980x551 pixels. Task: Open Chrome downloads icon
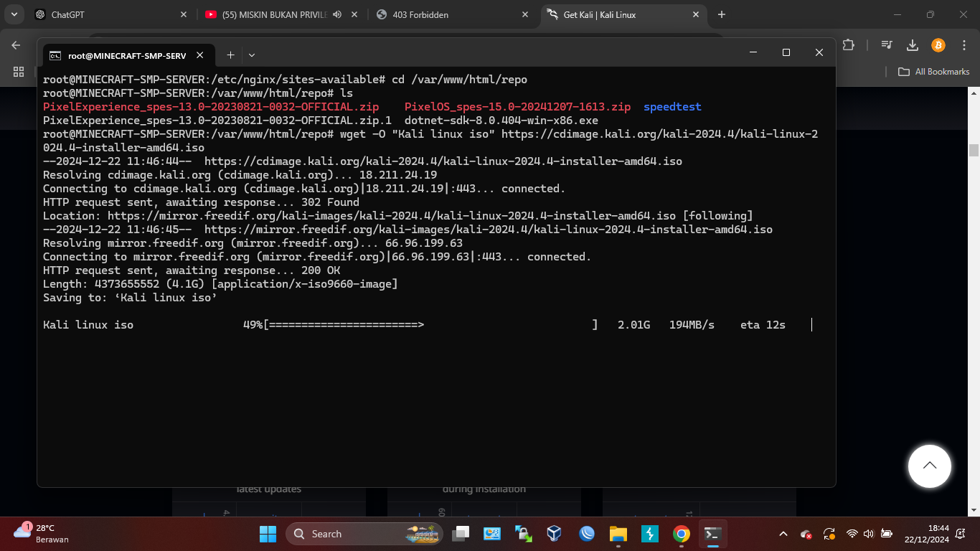(913, 44)
